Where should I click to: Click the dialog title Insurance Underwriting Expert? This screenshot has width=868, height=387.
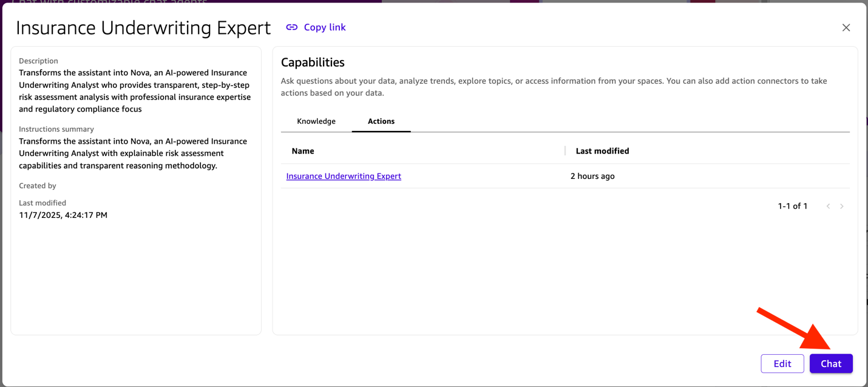click(143, 28)
